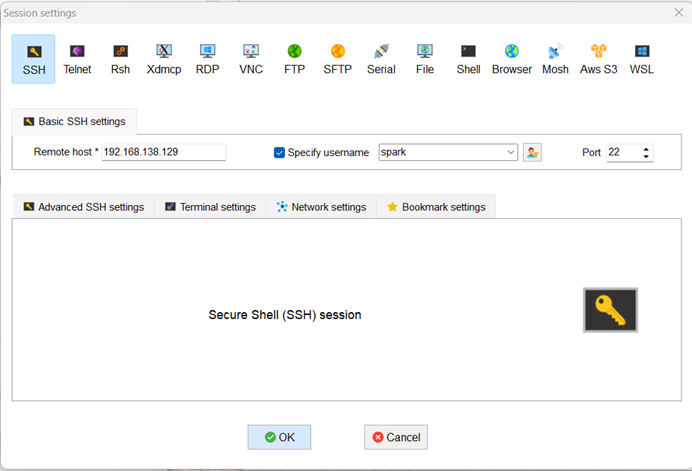The width and height of the screenshot is (692, 471).
Task: Decrease the Port number with down arrow
Action: [x=646, y=156]
